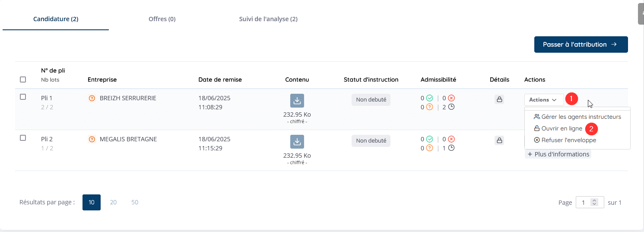Tick the select-all checkbox in the table header

click(x=23, y=79)
